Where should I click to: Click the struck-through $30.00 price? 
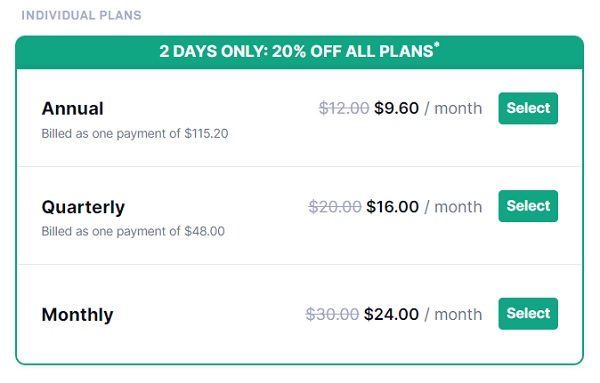click(332, 315)
